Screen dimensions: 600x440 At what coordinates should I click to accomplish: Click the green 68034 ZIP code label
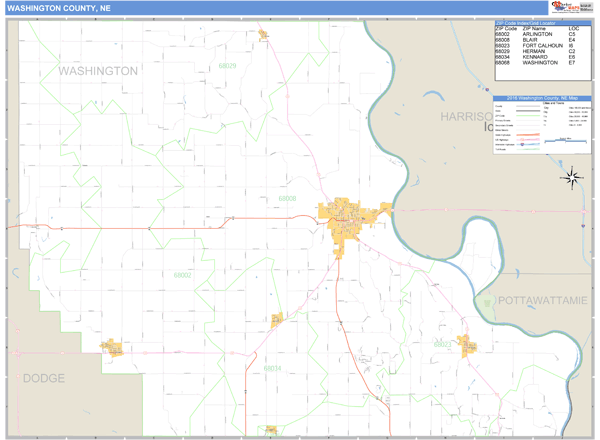tap(271, 368)
